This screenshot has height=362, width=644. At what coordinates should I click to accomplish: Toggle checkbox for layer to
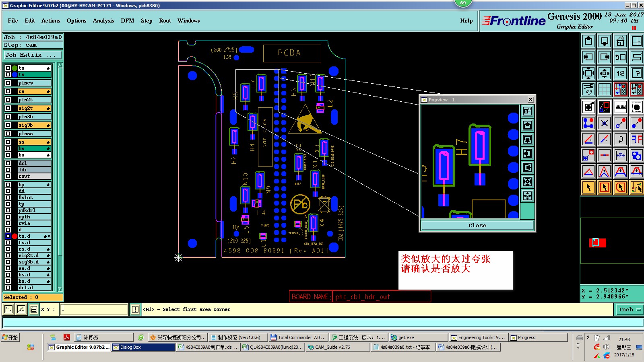point(8,68)
